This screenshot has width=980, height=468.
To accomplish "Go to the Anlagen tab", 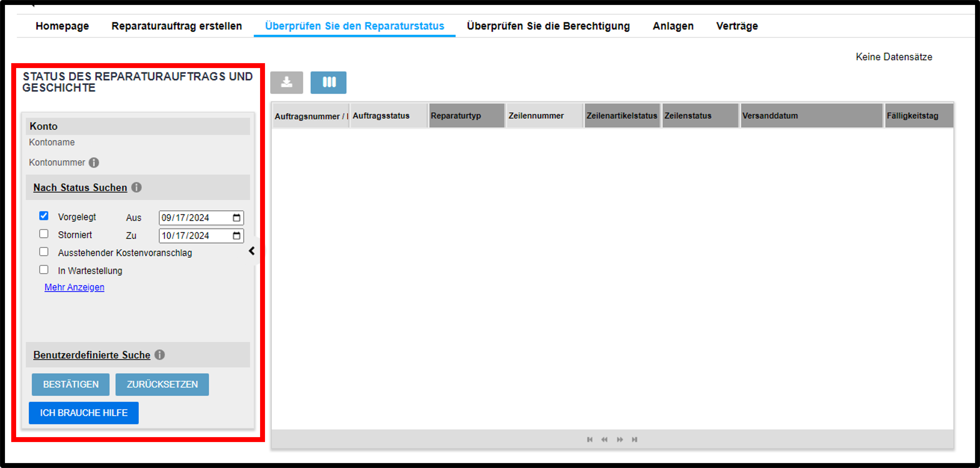I will pyautogui.click(x=673, y=26).
